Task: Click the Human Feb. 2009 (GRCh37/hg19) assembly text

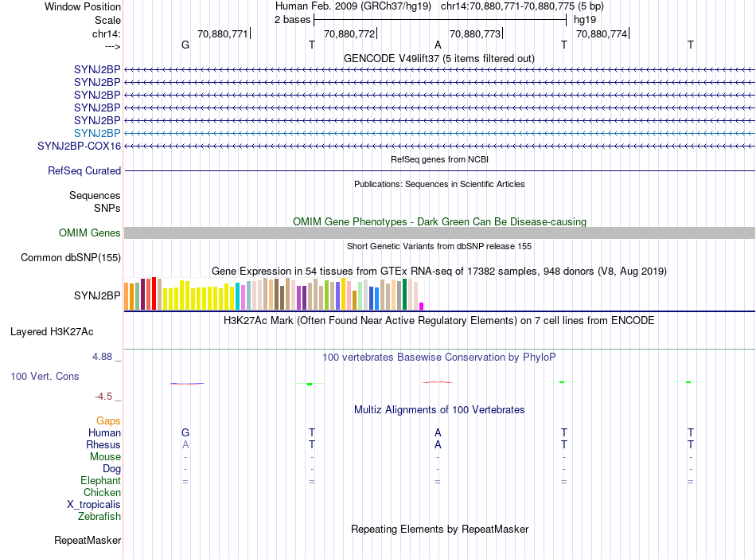Action: click(x=353, y=6)
